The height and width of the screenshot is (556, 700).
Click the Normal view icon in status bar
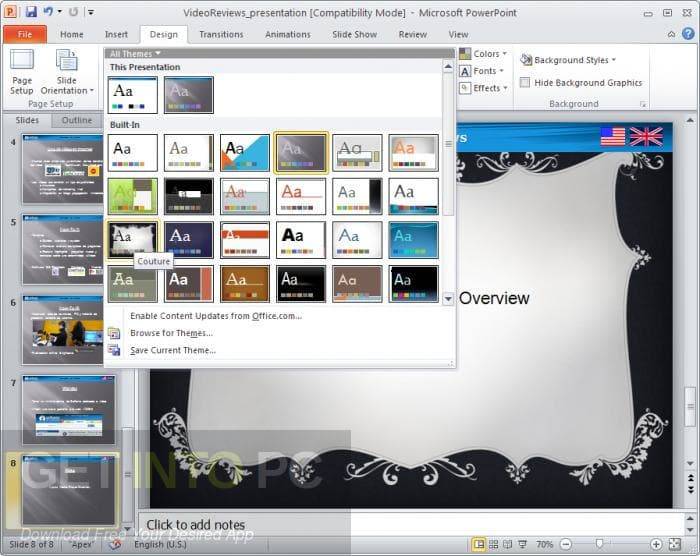tap(479, 544)
